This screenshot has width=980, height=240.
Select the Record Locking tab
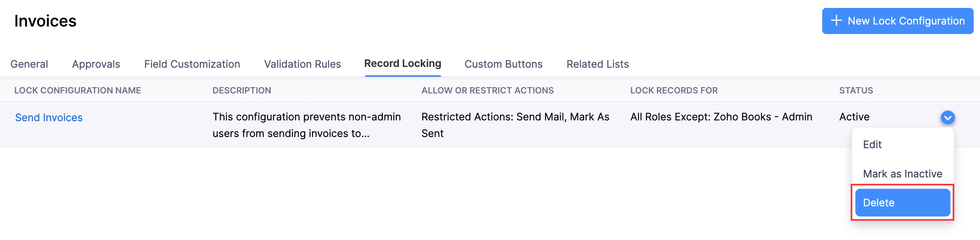pyautogui.click(x=402, y=63)
